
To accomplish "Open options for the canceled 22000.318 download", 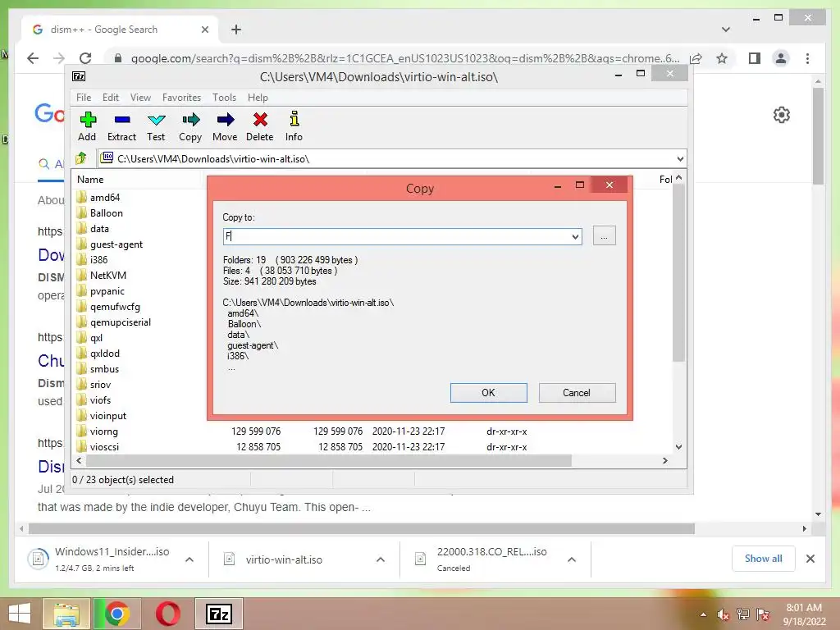I will pos(572,559).
